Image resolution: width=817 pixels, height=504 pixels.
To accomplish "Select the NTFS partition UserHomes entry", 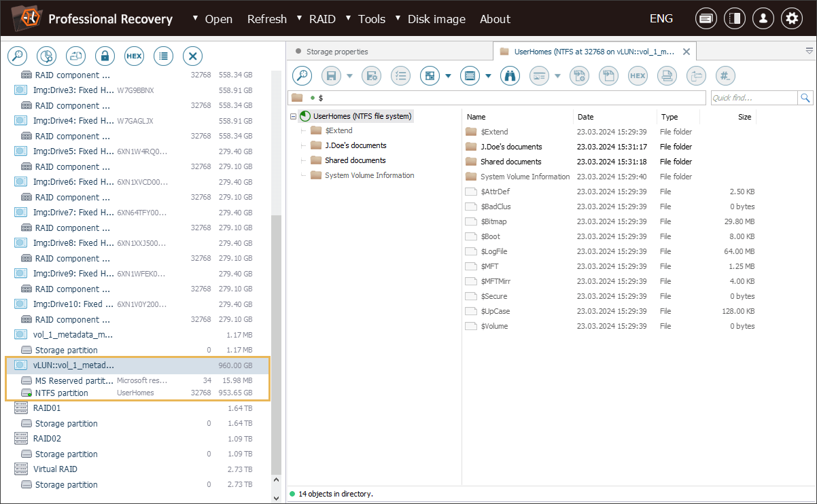I will (x=137, y=393).
